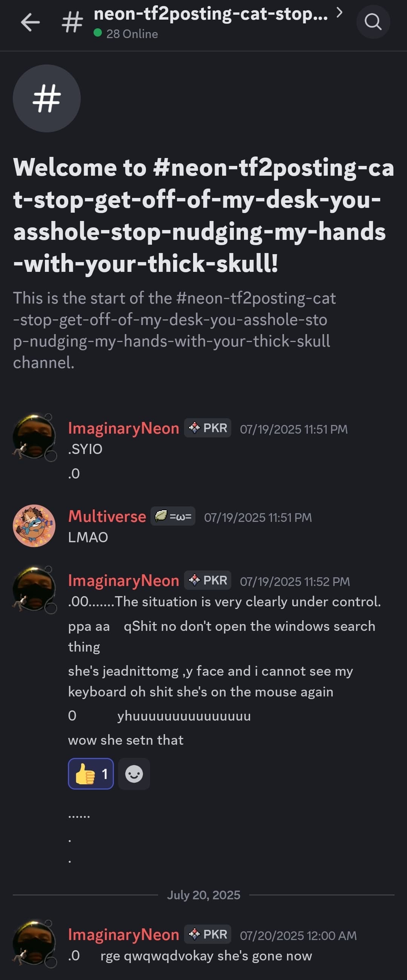The height and width of the screenshot is (980, 407).
Task: Tap Multiverse's =ω= server tag
Action: (x=173, y=516)
